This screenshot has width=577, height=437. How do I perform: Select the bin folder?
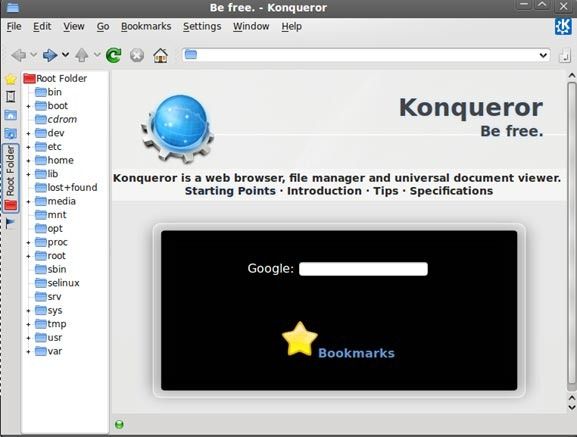[x=48, y=92]
